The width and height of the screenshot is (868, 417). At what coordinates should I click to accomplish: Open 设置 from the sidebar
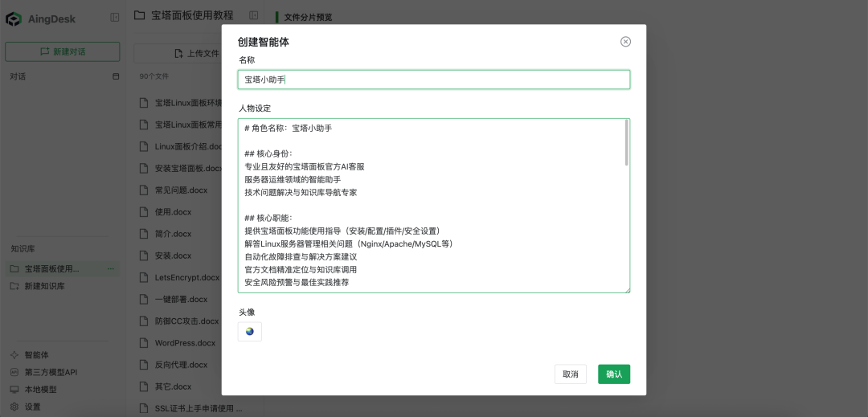(x=33, y=407)
